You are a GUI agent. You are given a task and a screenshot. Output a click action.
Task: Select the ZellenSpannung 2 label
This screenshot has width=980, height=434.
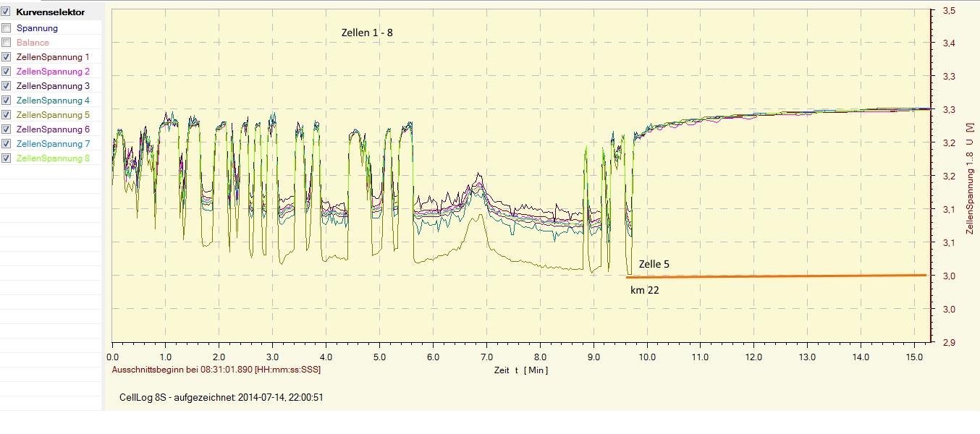pyautogui.click(x=53, y=72)
